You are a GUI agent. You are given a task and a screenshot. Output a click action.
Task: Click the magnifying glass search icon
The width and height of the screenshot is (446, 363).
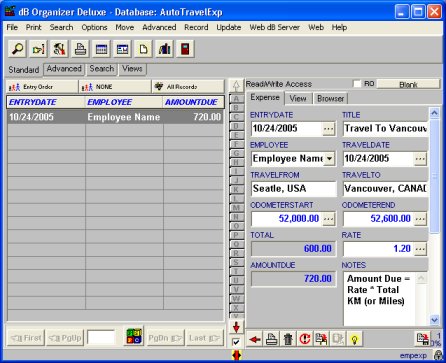coord(17,49)
